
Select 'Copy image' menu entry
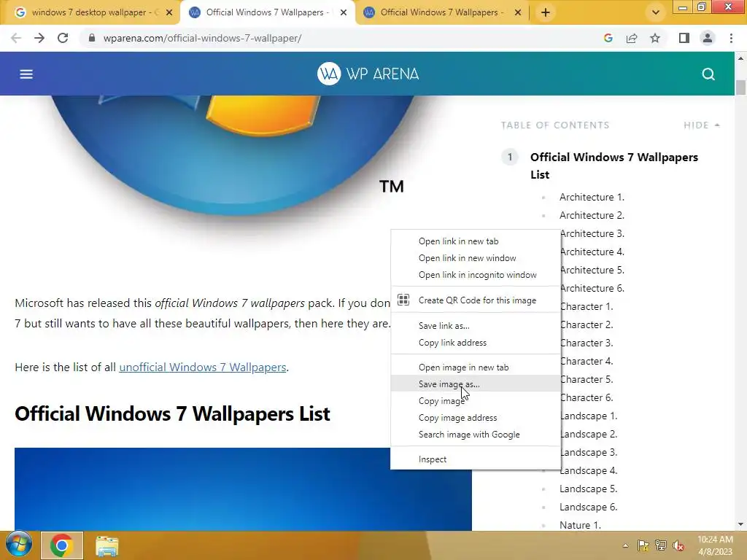(476, 401)
